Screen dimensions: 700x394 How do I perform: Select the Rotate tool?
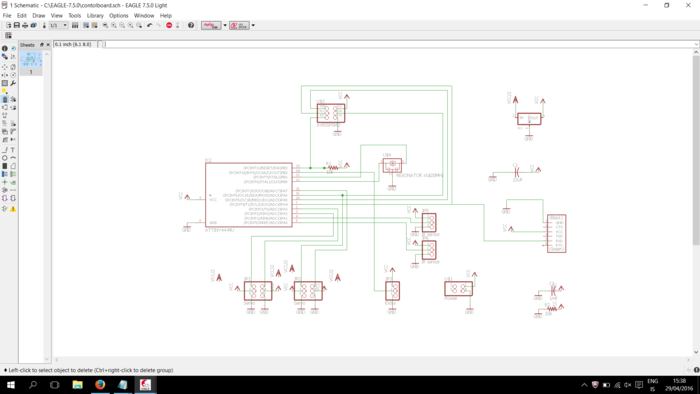[x=13, y=75]
